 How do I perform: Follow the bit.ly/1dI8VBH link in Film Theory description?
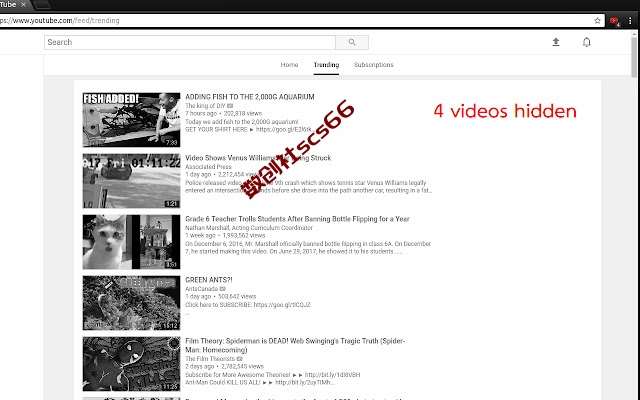coord(332,375)
